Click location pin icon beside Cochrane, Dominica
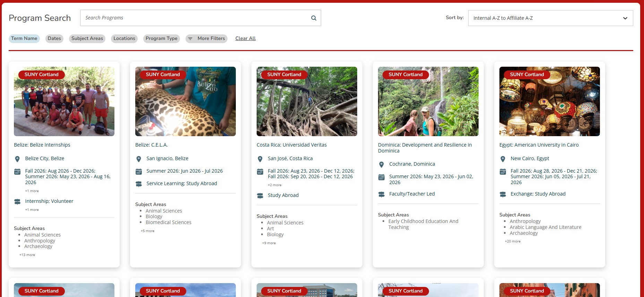 (x=381, y=165)
